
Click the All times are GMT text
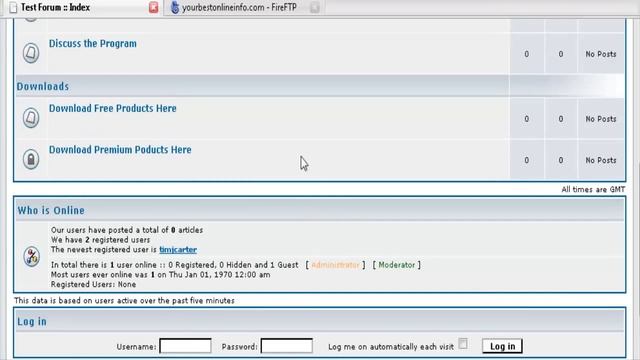[593, 189]
